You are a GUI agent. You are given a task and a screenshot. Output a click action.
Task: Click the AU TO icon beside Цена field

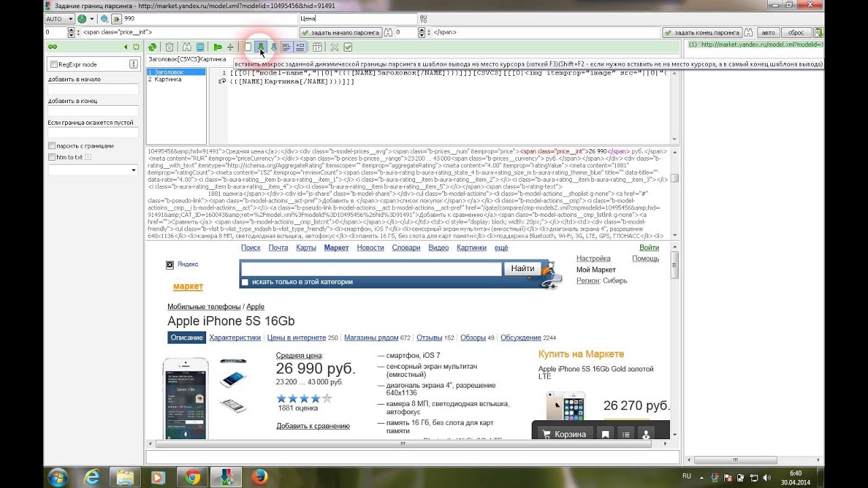(424, 19)
